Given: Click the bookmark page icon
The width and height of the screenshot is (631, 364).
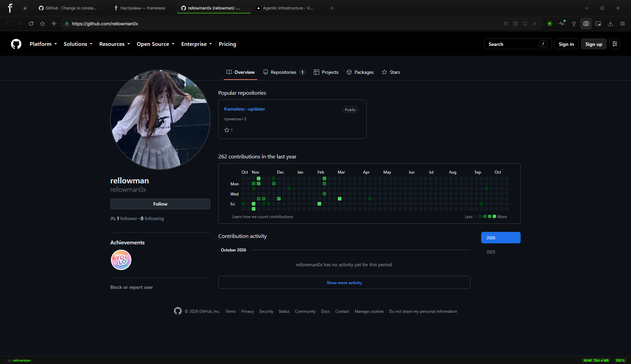Looking at the screenshot, I should (525, 24).
